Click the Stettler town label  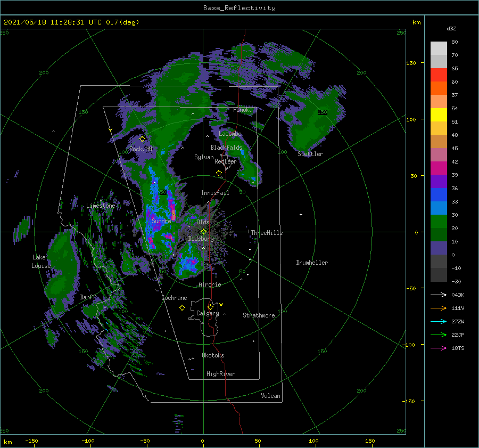(310, 154)
